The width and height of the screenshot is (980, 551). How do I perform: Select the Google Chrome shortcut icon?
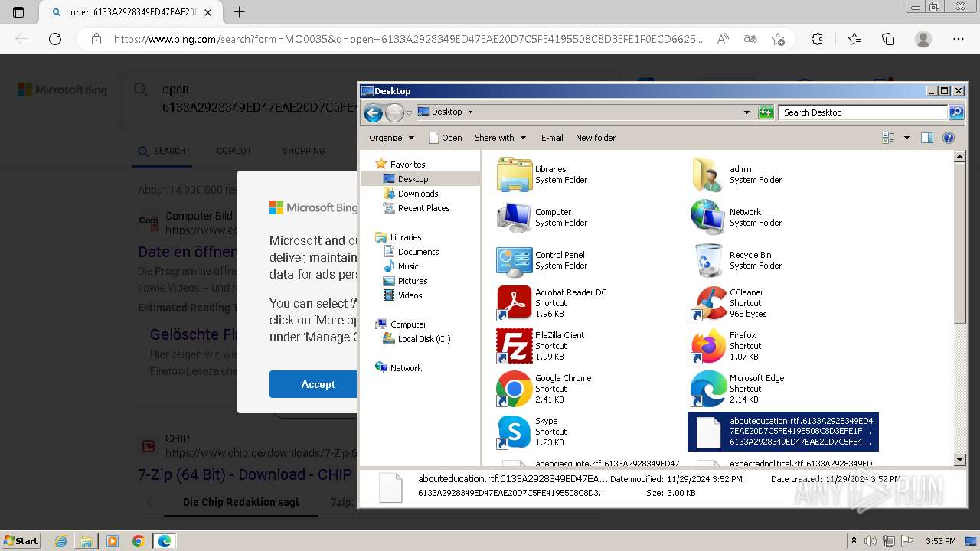click(514, 389)
